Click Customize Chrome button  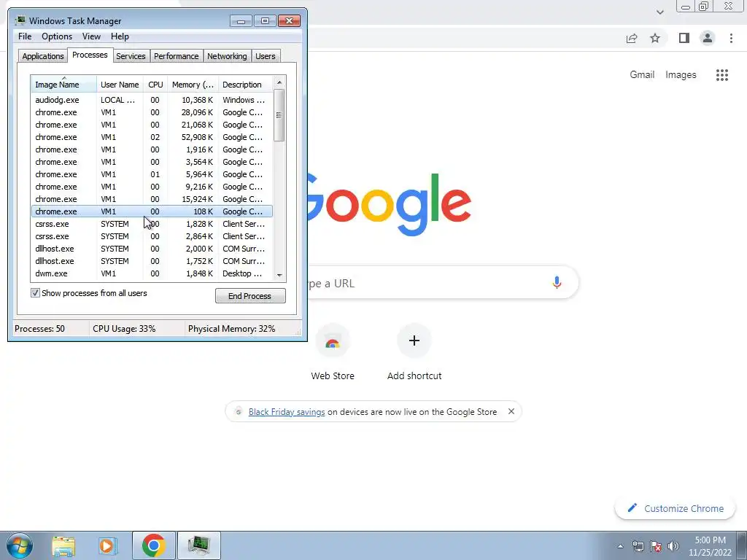coord(675,508)
